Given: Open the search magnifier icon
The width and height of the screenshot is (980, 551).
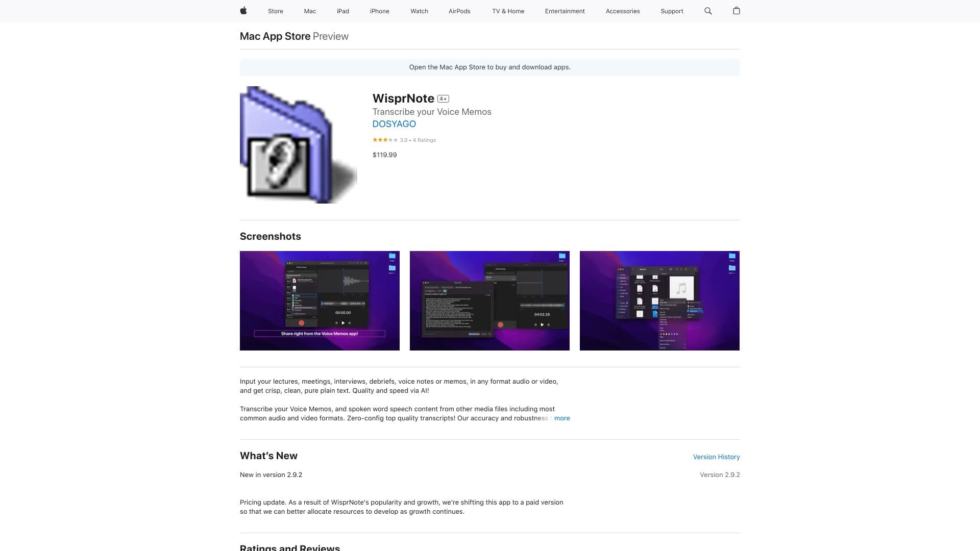Looking at the screenshot, I should point(708,11).
